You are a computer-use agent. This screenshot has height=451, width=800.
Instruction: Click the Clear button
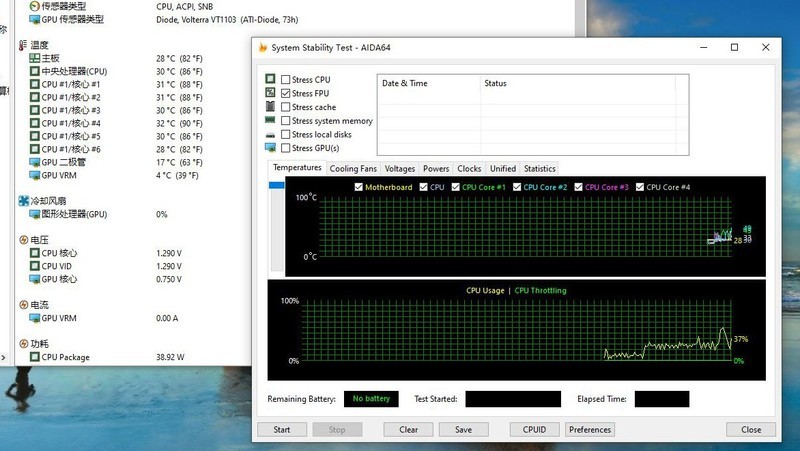coord(409,430)
